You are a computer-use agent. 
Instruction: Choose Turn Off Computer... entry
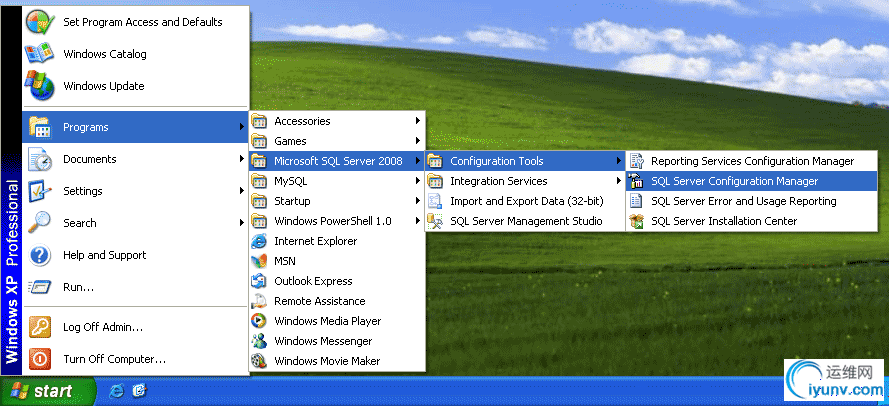click(x=136, y=359)
